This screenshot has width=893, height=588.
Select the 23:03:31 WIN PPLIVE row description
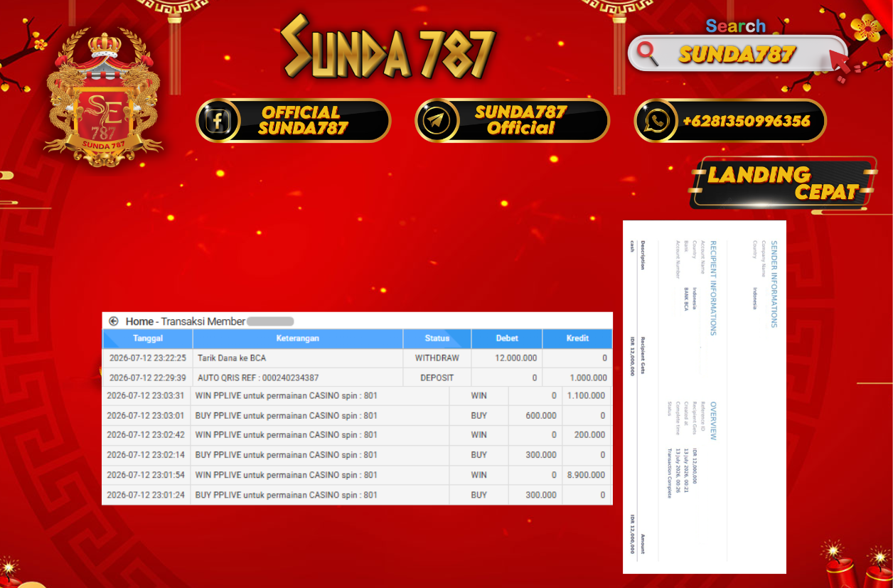(287, 396)
